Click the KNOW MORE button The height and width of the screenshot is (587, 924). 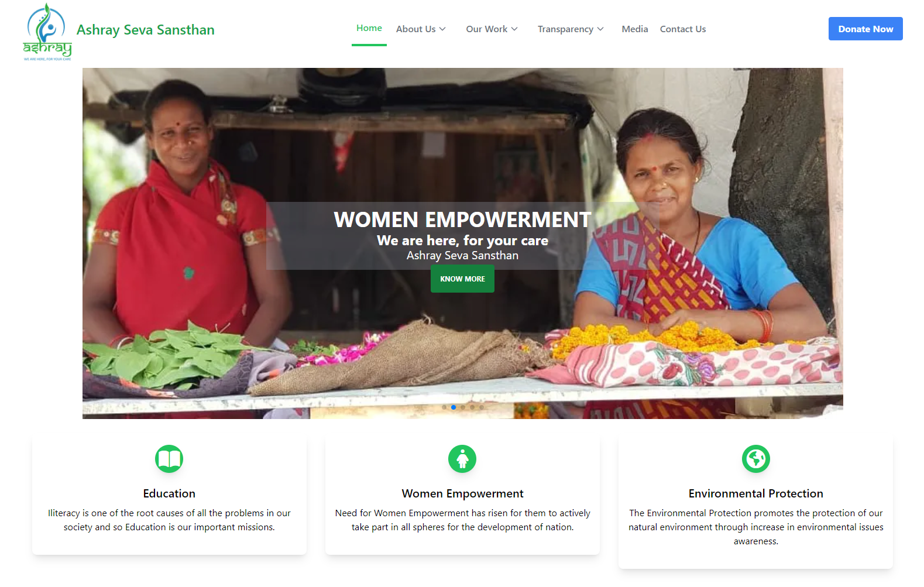pyautogui.click(x=462, y=279)
